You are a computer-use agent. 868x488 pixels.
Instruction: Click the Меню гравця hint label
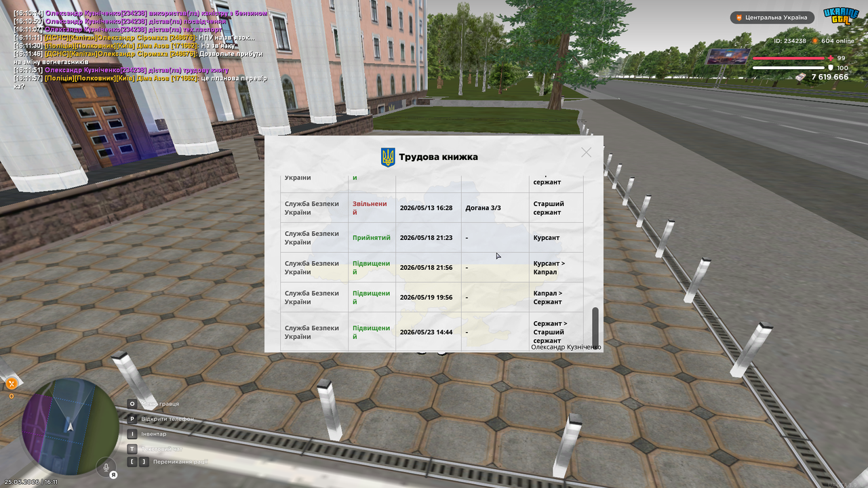click(x=161, y=404)
